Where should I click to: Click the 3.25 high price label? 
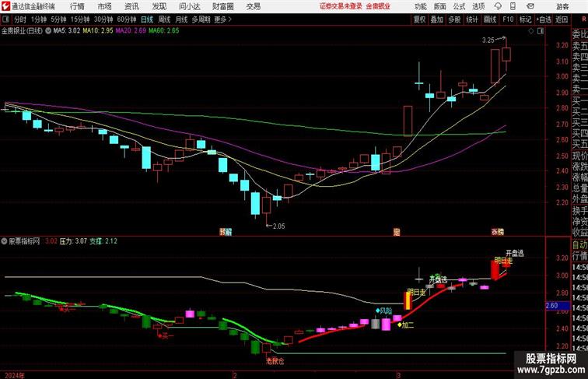pyautogui.click(x=488, y=40)
